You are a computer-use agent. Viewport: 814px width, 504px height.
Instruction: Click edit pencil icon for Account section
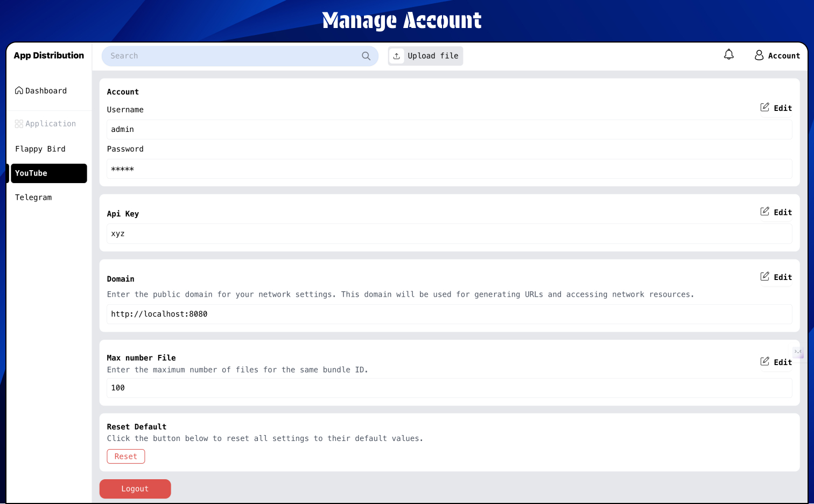point(764,108)
